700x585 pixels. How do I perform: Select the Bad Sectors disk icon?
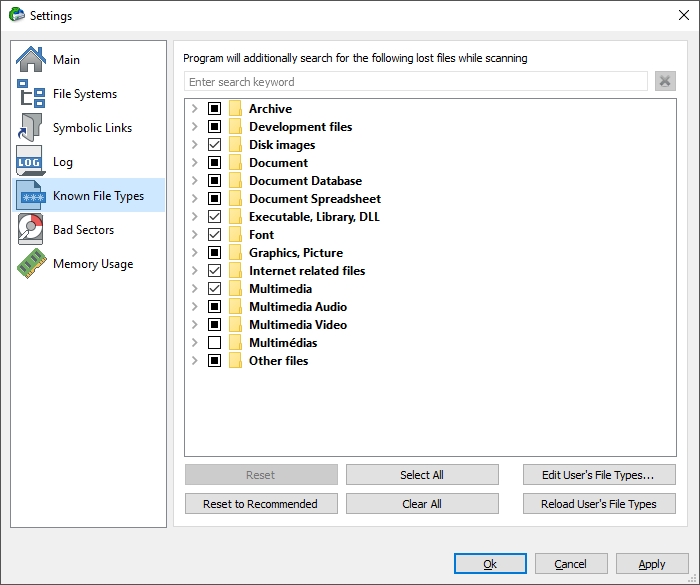(x=31, y=229)
